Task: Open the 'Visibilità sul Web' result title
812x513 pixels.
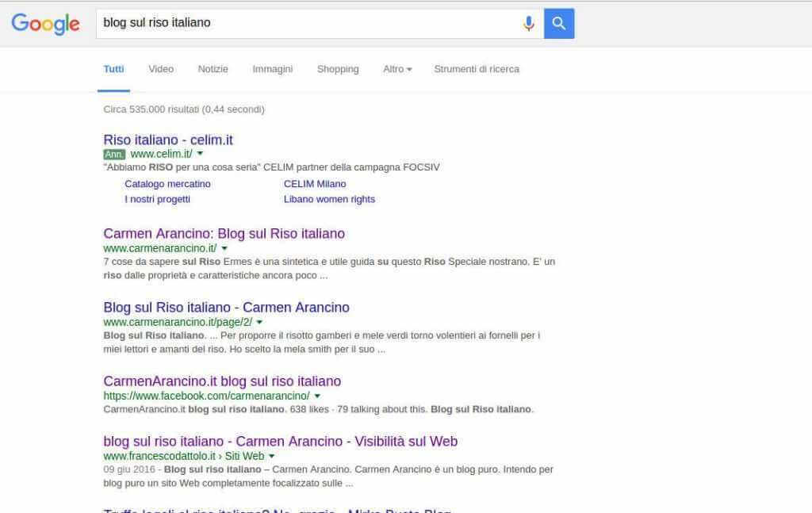Action: pos(280,442)
